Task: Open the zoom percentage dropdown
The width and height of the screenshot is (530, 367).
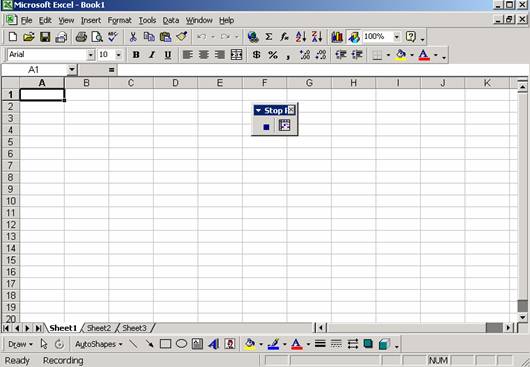Action: [x=397, y=36]
